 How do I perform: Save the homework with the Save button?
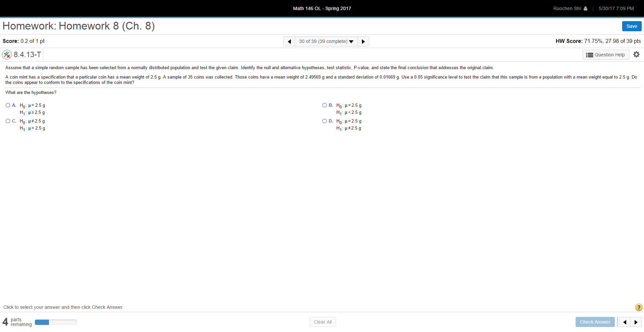point(632,26)
